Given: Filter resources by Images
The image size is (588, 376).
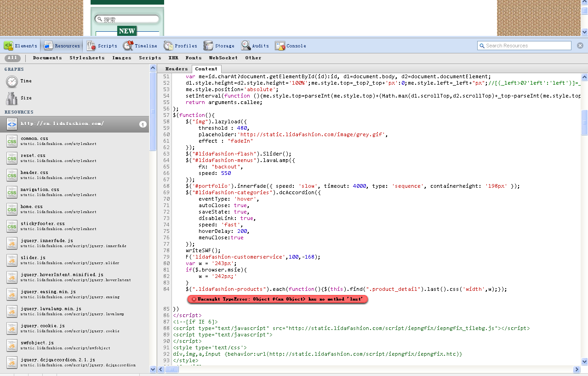Looking at the screenshot, I should (x=122, y=58).
